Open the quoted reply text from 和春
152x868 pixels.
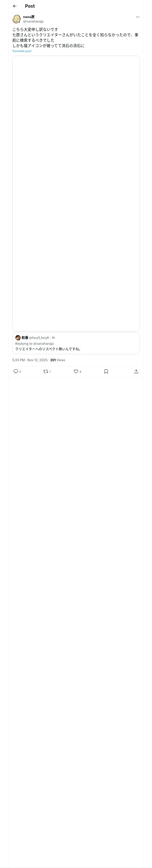tap(48, 349)
